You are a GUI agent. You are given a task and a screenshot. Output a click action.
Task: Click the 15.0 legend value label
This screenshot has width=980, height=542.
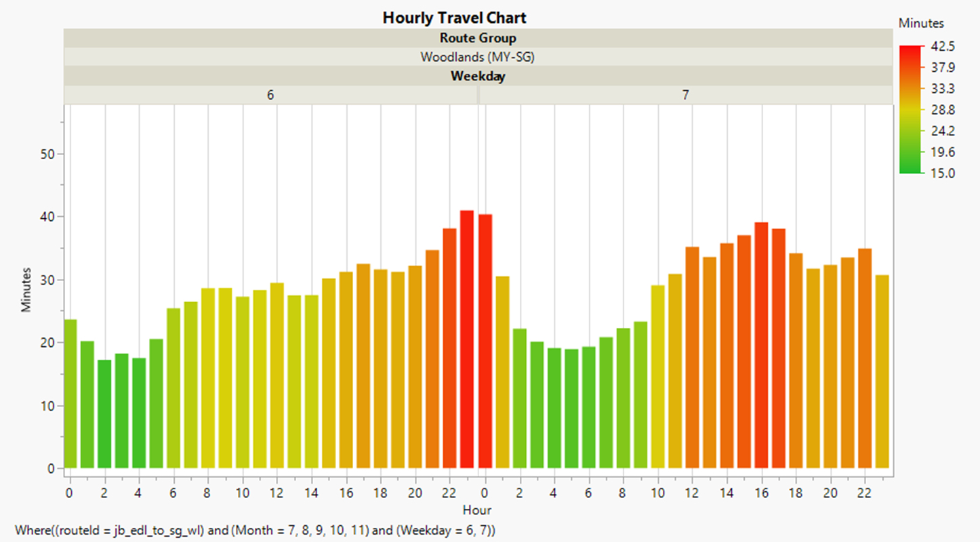(943, 173)
